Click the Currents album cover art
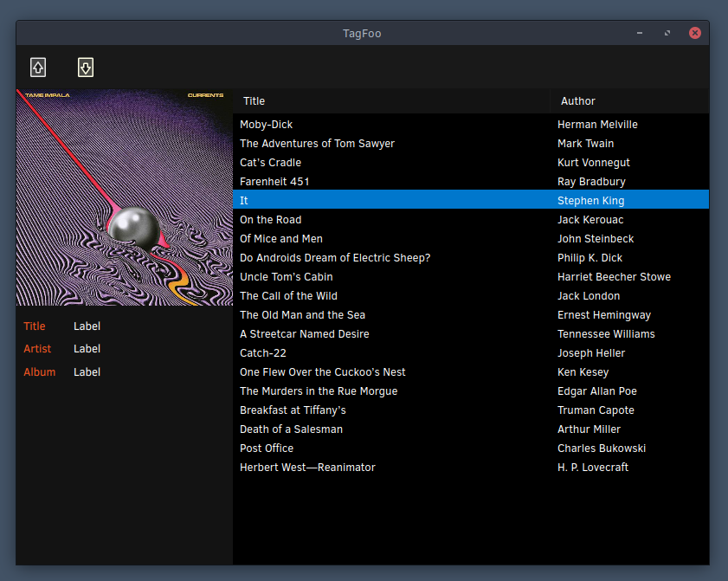This screenshot has width=728, height=581. click(125, 197)
